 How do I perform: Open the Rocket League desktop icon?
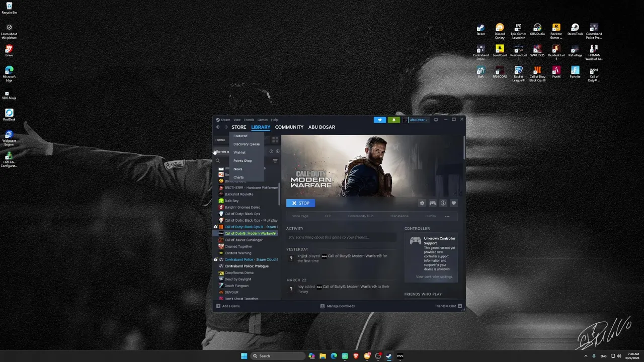(518, 74)
